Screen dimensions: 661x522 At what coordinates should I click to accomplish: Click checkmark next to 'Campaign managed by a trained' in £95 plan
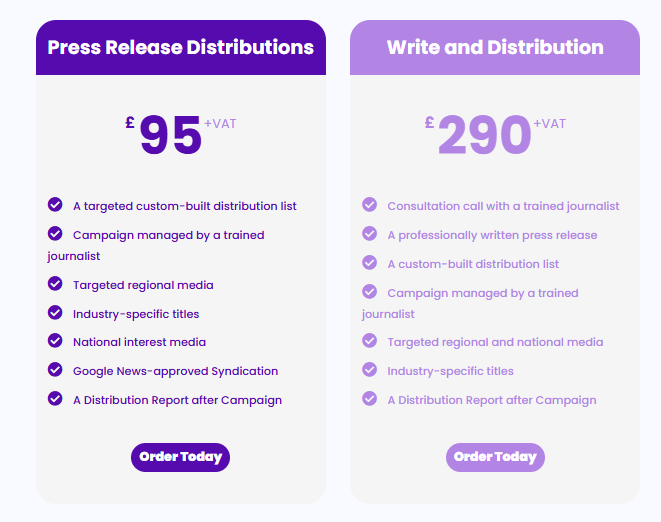click(55, 234)
